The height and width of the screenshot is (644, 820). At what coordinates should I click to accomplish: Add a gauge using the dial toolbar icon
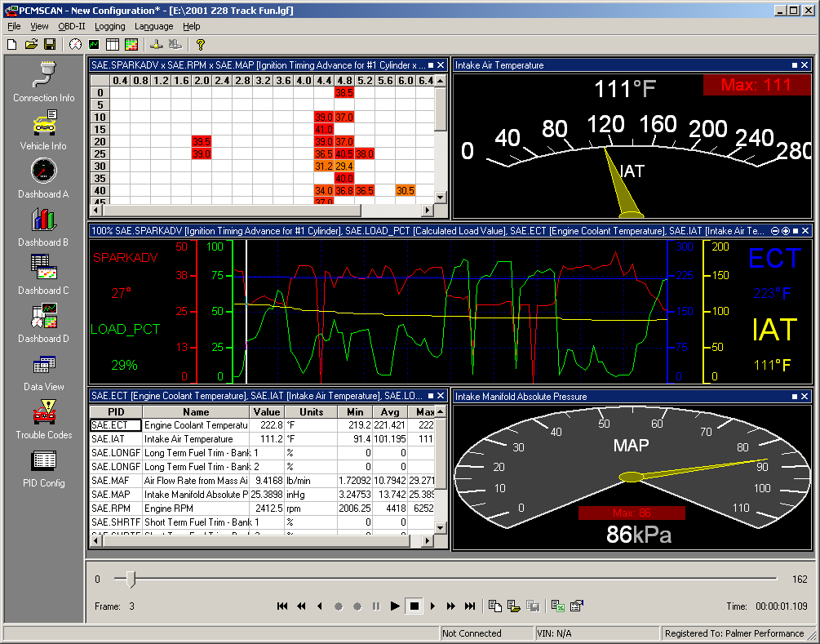click(75, 44)
